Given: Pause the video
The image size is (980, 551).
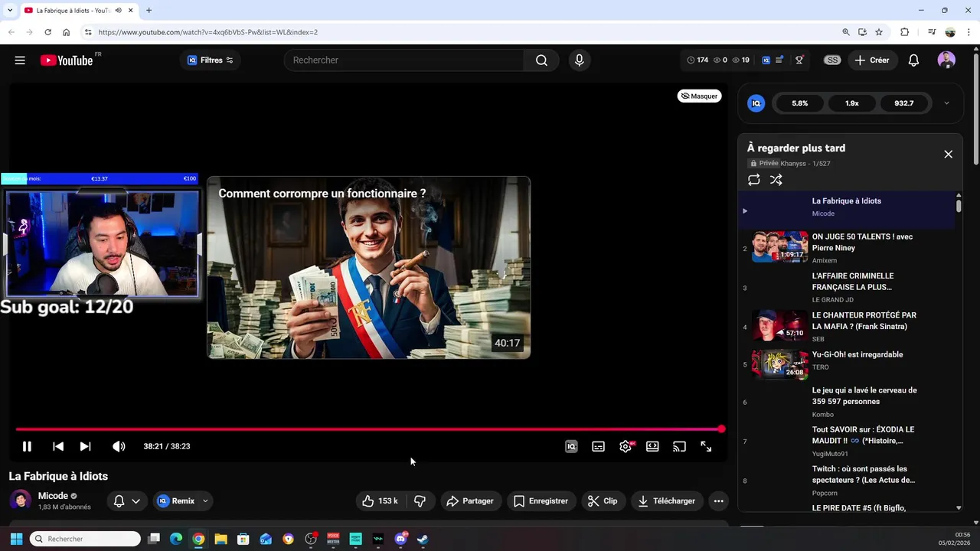Looking at the screenshot, I should pos(27,446).
